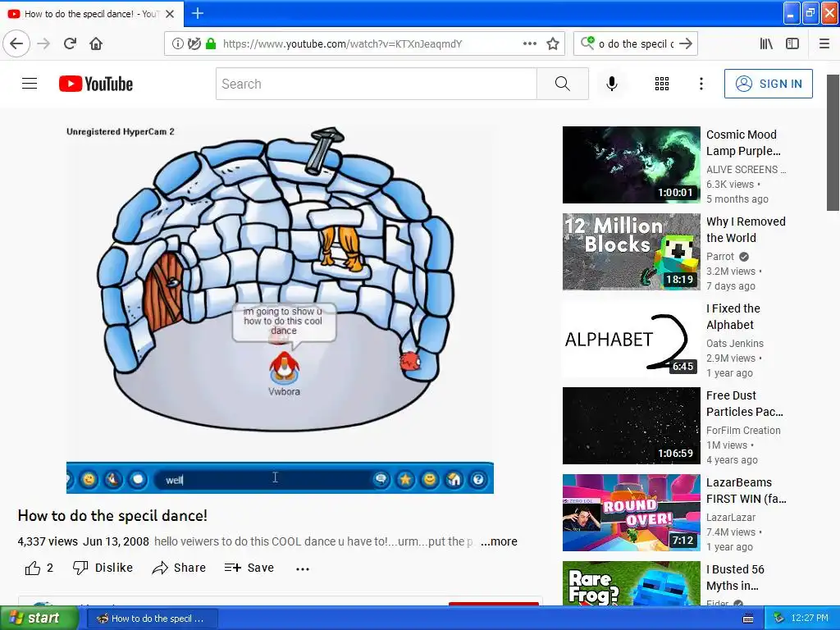Screen dimensions: 840x630
Task: Click the SIGN IN button
Action: click(x=768, y=84)
